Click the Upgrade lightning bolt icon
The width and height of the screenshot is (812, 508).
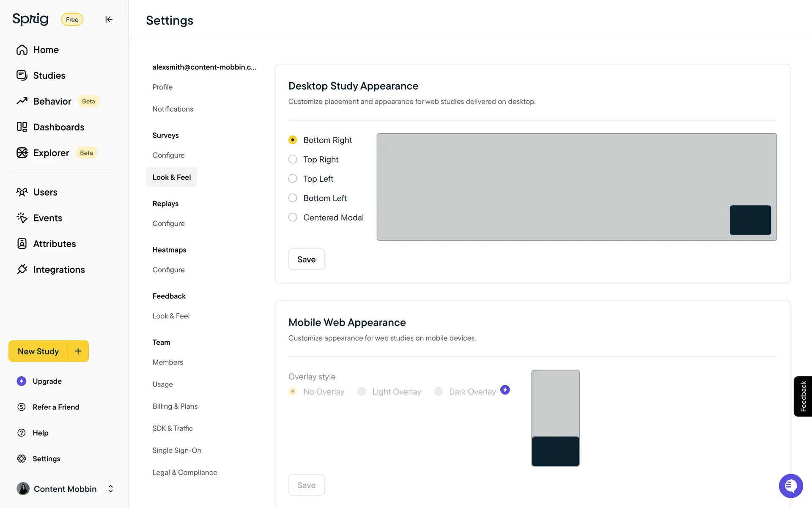click(22, 381)
